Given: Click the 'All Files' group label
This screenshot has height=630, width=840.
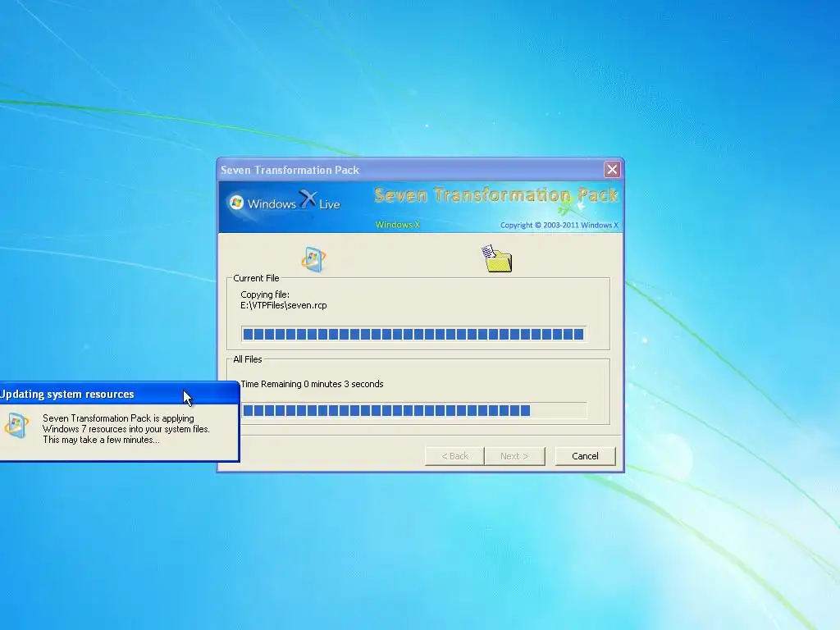Looking at the screenshot, I should pyautogui.click(x=248, y=359).
